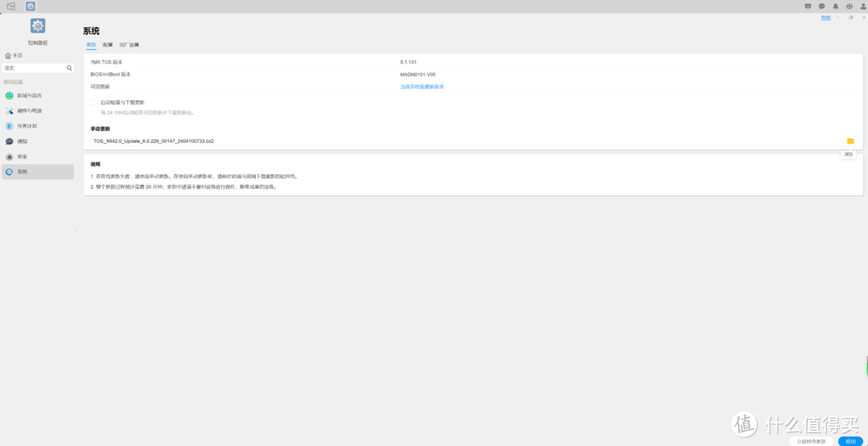Open the chat message icon in top bar
This screenshot has height=446, width=868.
pyautogui.click(x=821, y=6)
